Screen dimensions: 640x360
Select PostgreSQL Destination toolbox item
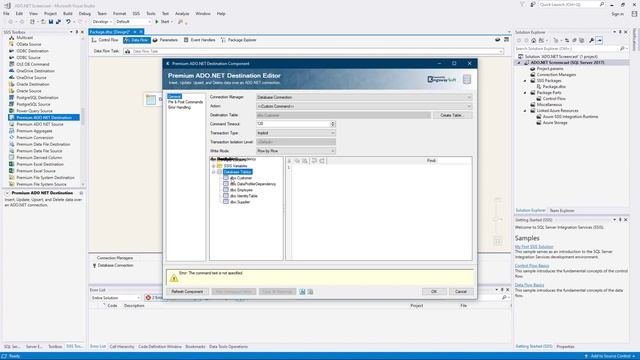pyautogui.click(x=37, y=98)
